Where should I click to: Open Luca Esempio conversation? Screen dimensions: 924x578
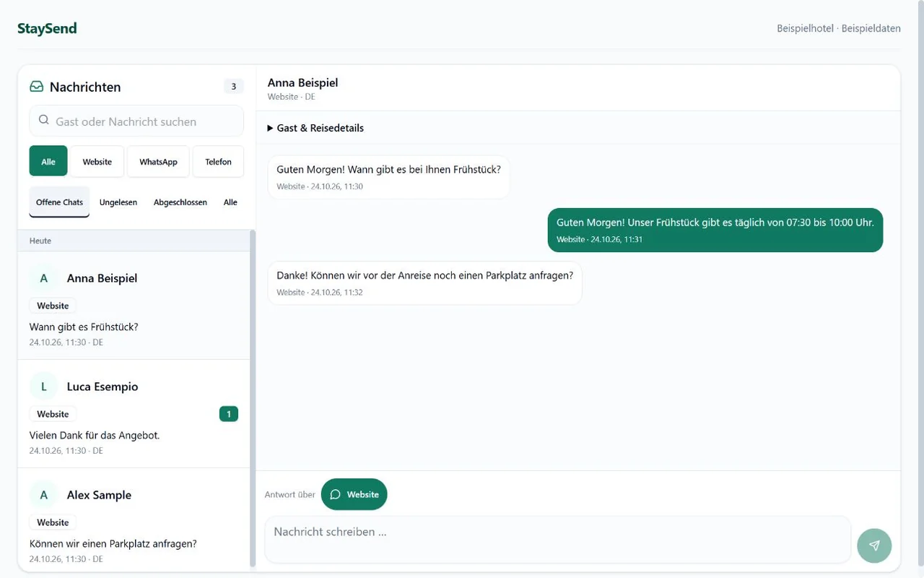click(x=134, y=414)
